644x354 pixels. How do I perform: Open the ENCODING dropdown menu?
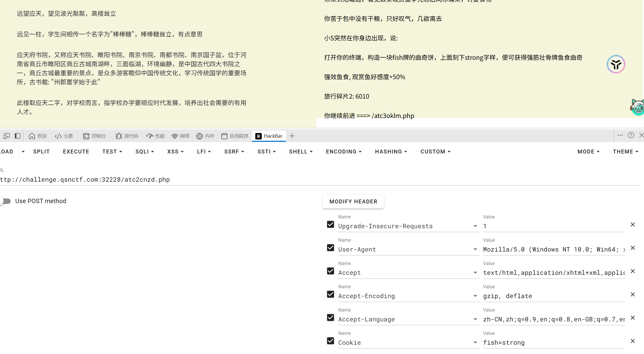[x=343, y=152]
